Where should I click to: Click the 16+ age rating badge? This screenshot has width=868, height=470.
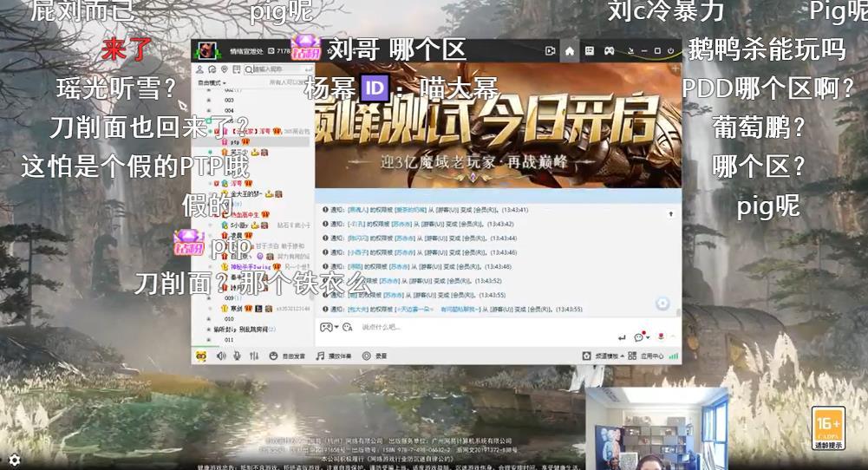828,428
